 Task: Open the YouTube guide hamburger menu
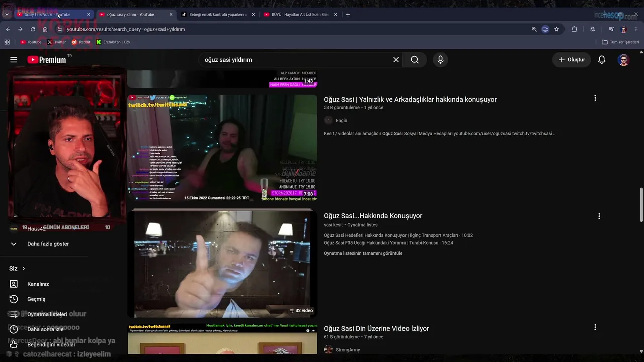[14, 60]
